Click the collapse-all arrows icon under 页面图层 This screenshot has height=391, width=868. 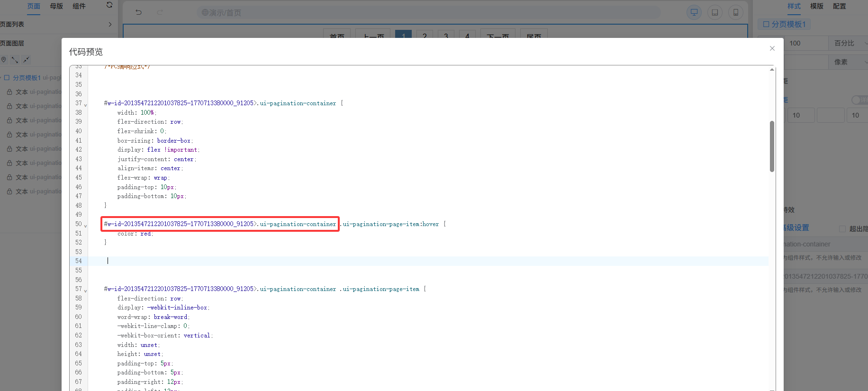coord(26,60)
